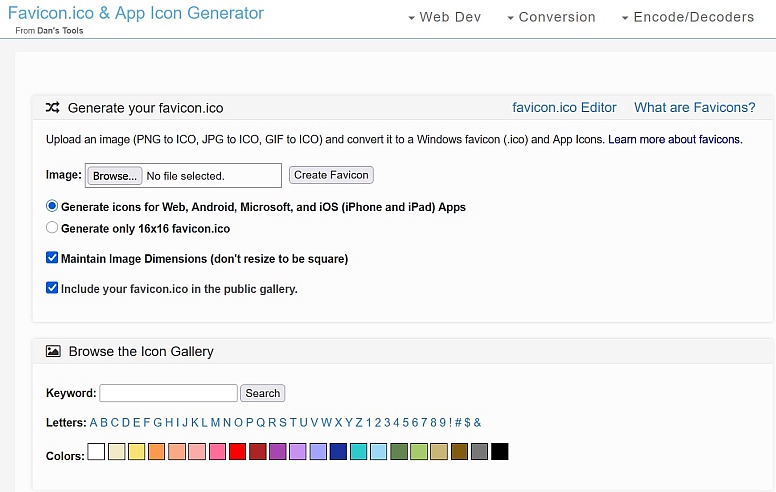Pick the yellow color swatch

tap(137, 451)
